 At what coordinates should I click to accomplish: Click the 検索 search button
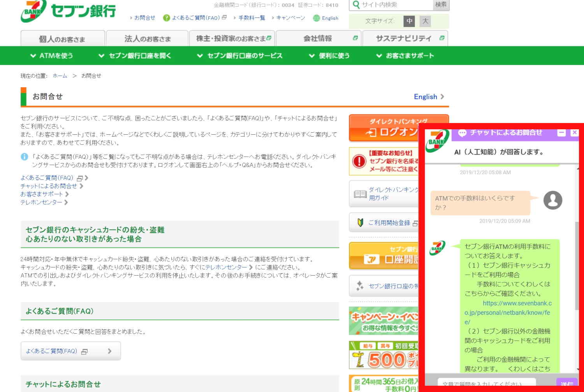point(441,5)
